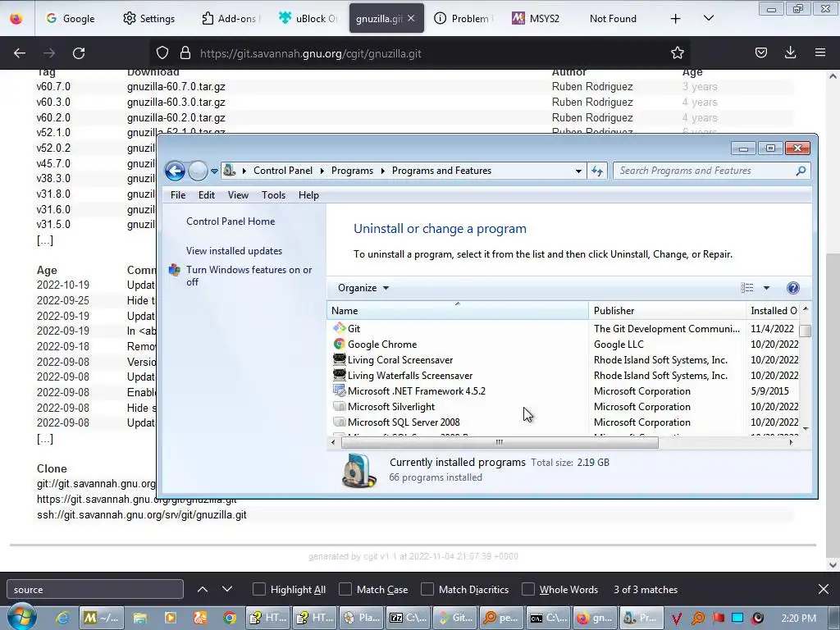Open the Firefox hamburger application menu
This screenshot has height=630, width=840.
click(x=820, y=52)
